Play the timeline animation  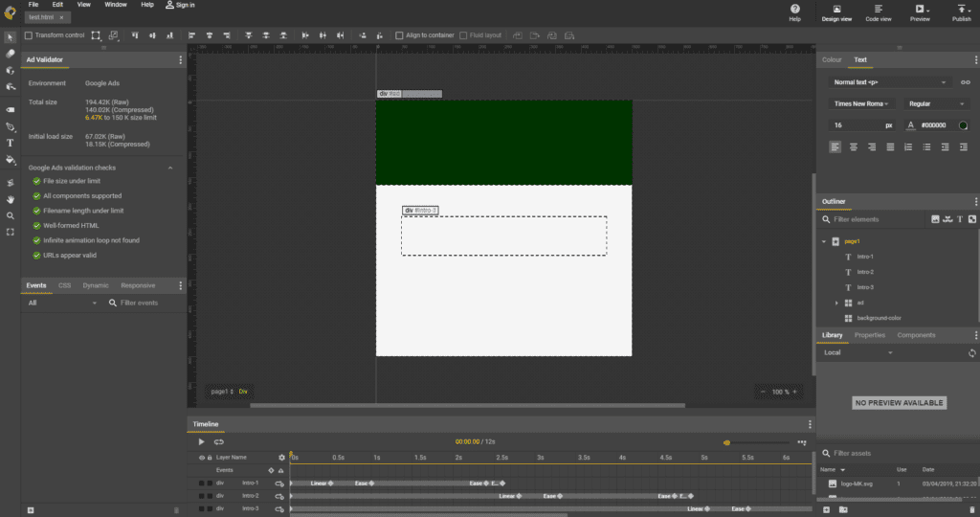coord(201,442)
